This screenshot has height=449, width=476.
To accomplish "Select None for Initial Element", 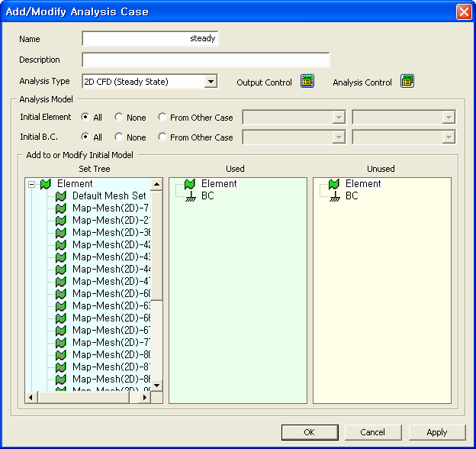I will click(x=119, y=118).
